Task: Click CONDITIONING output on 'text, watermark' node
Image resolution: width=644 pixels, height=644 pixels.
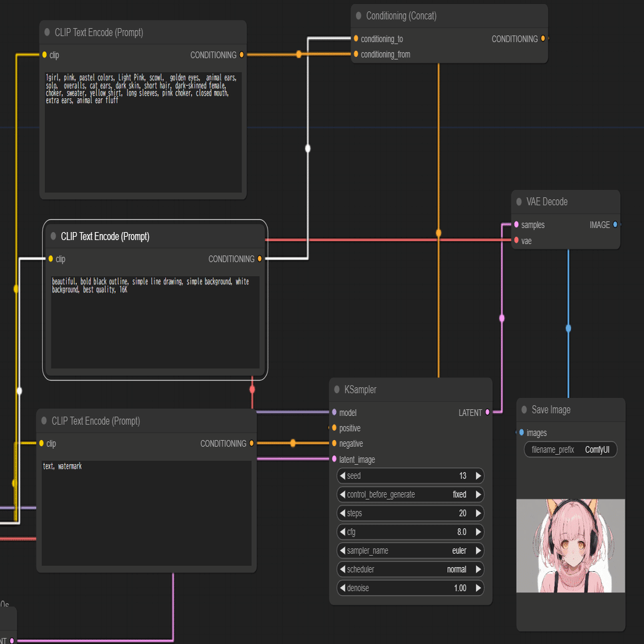Action: tap(251, 443)
